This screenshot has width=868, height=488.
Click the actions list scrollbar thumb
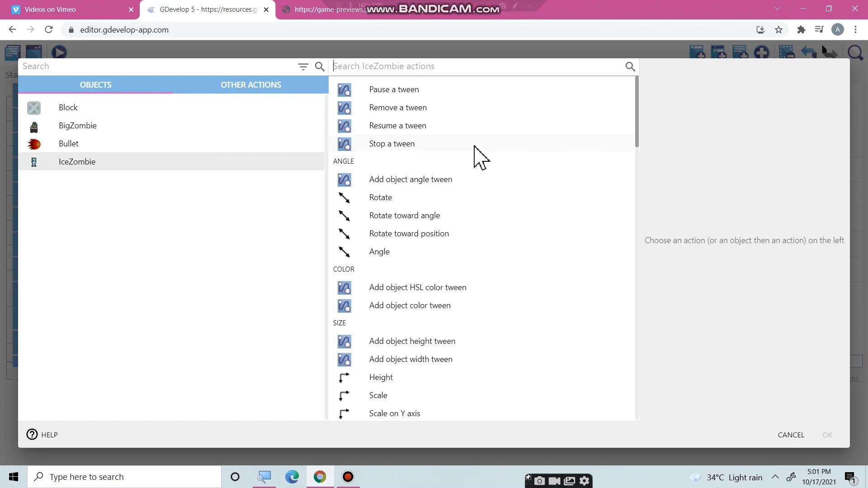coord(637,112)
